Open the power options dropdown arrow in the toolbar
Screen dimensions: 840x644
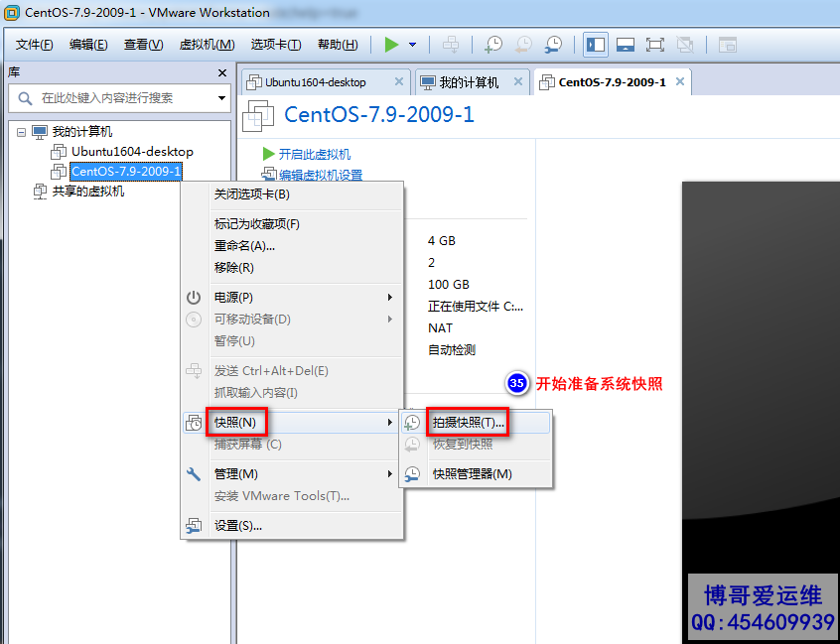412,45
